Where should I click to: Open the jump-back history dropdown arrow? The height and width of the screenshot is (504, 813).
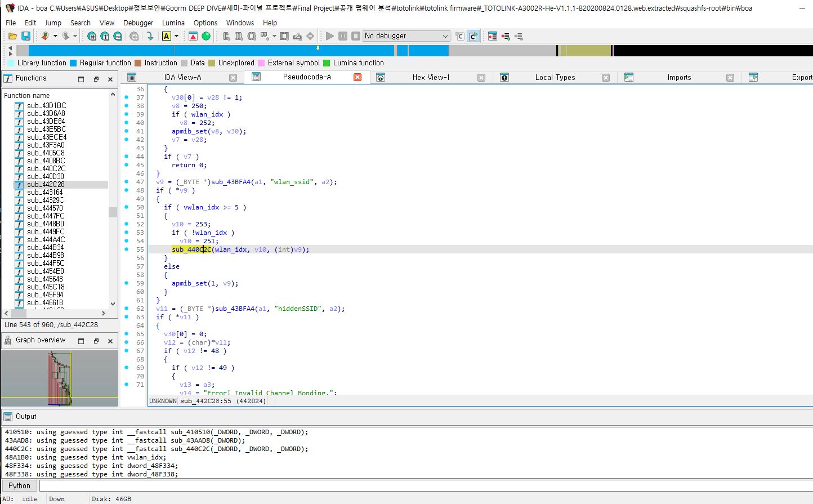[55, 36]
